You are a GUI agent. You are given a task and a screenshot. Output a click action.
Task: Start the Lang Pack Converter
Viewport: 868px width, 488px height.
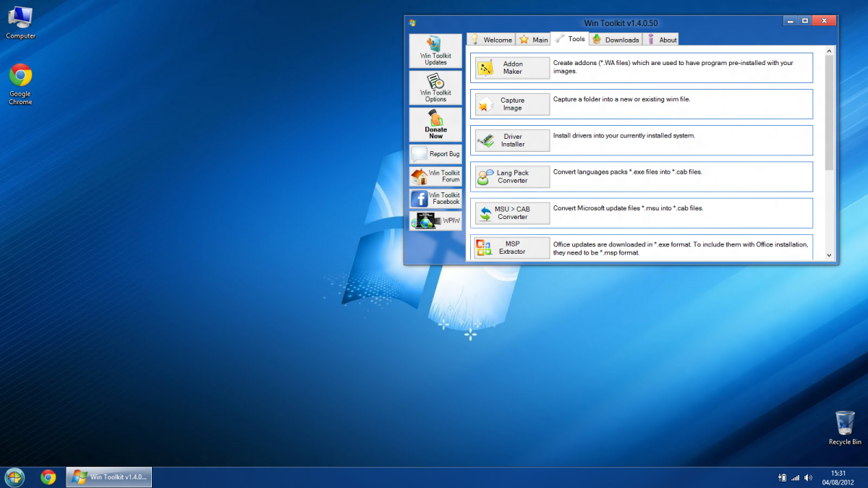pyautogui.click(x=512, y=176)
